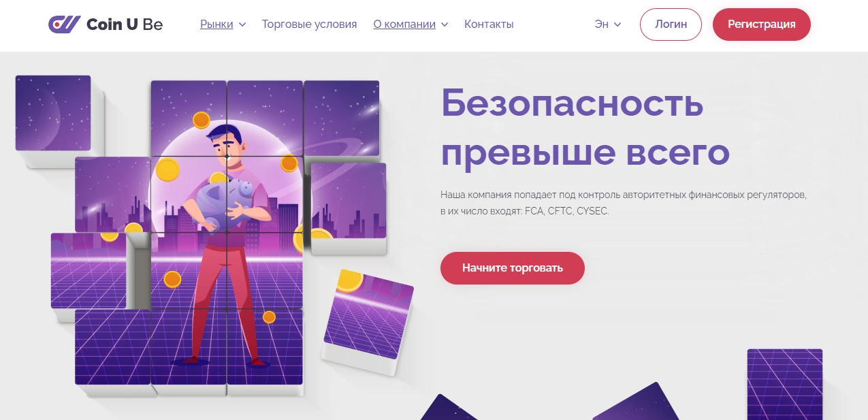Open the Рынки menu
Image resolution: width=868 pixels, height=420 pixels.
coord(216,25)
